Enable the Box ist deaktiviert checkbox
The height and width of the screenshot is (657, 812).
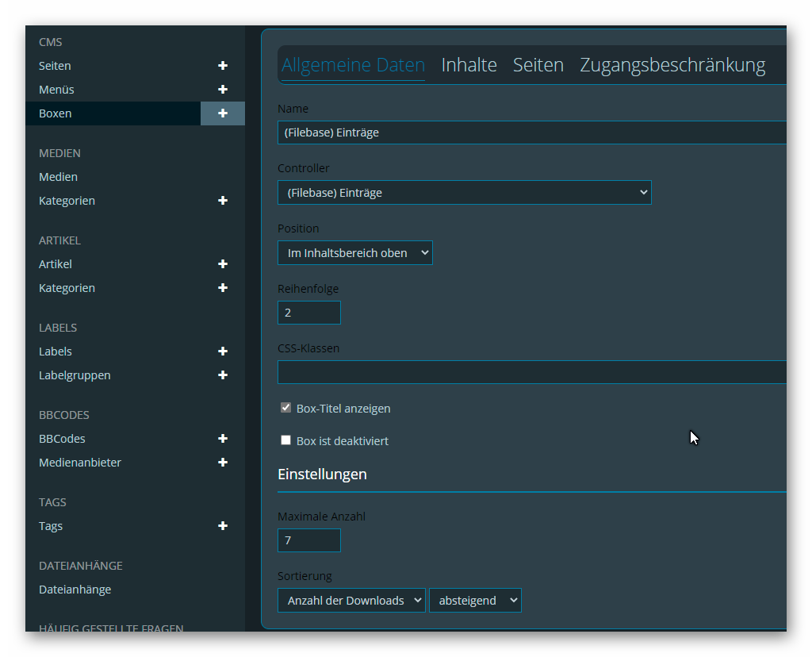coord(286,440)
